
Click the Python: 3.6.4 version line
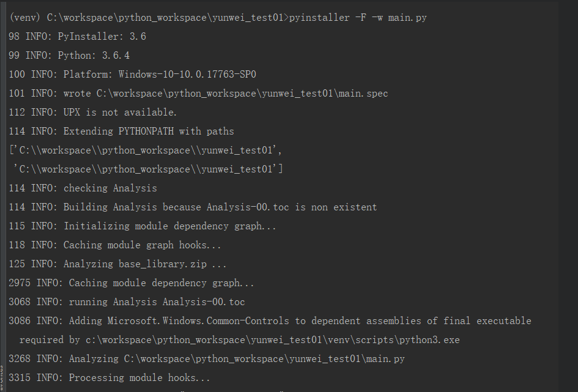point(69,56)
